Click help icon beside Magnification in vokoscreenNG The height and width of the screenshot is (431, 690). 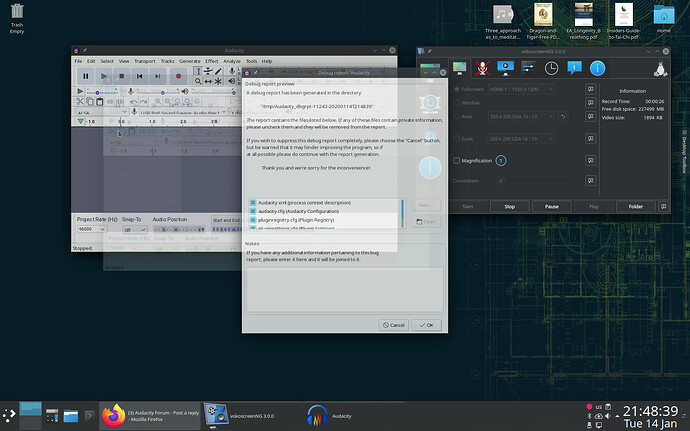click(x=591, y=160)
